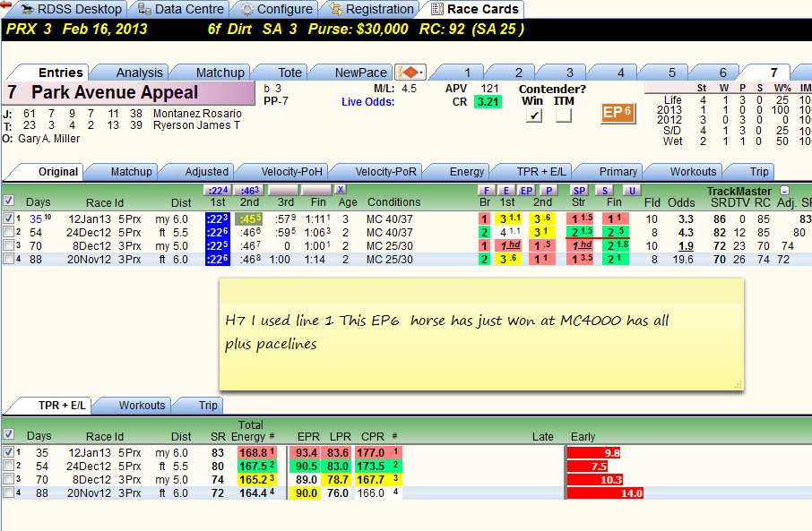Screen dimensions: 812x531
Task: Click the RDSS Desktop horse icon
Action: tap(28, 9)
